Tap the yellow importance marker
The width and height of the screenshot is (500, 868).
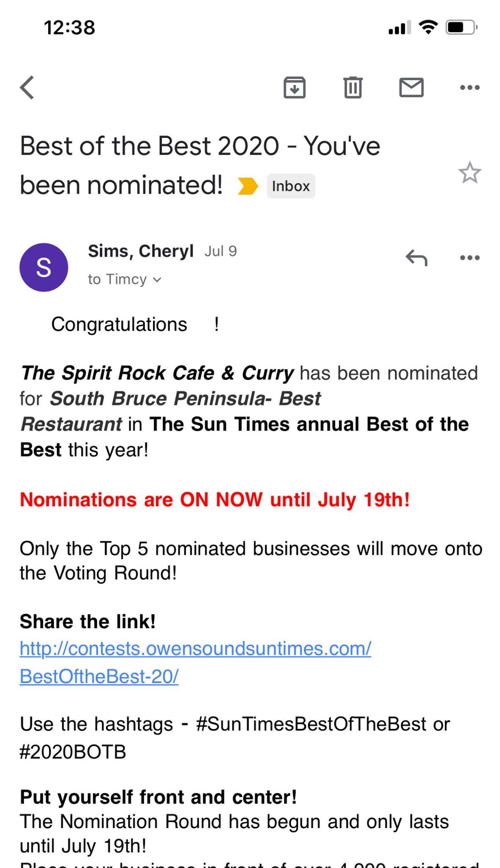(248, 186)
